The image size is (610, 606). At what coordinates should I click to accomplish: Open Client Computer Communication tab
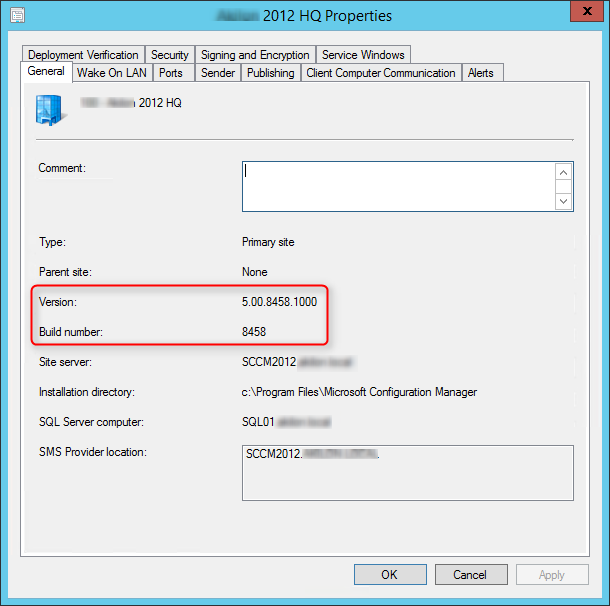click(x=381, y=73)
